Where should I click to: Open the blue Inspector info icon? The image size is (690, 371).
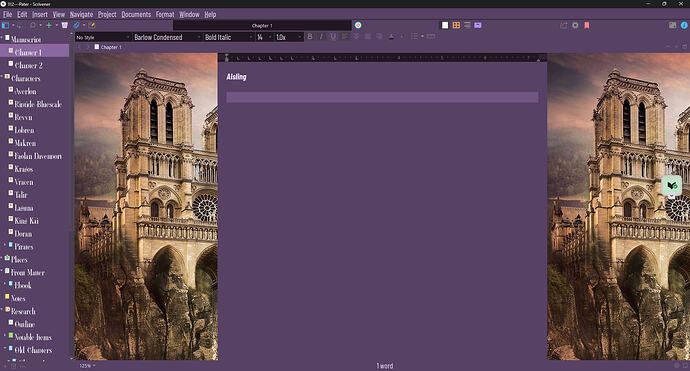684,26
